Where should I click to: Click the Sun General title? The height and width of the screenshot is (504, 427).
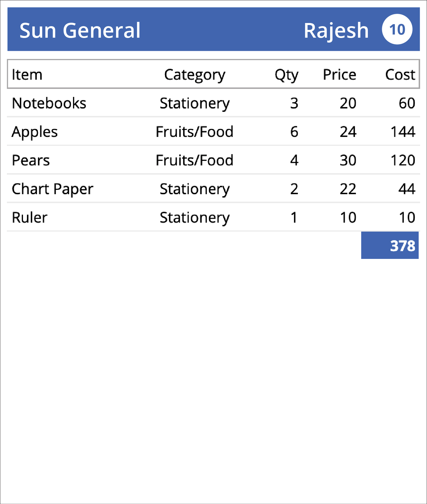[80, 30]
